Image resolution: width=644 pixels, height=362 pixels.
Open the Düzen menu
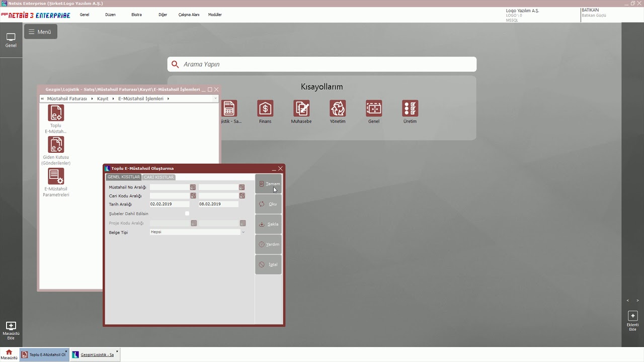pos(110,15)
